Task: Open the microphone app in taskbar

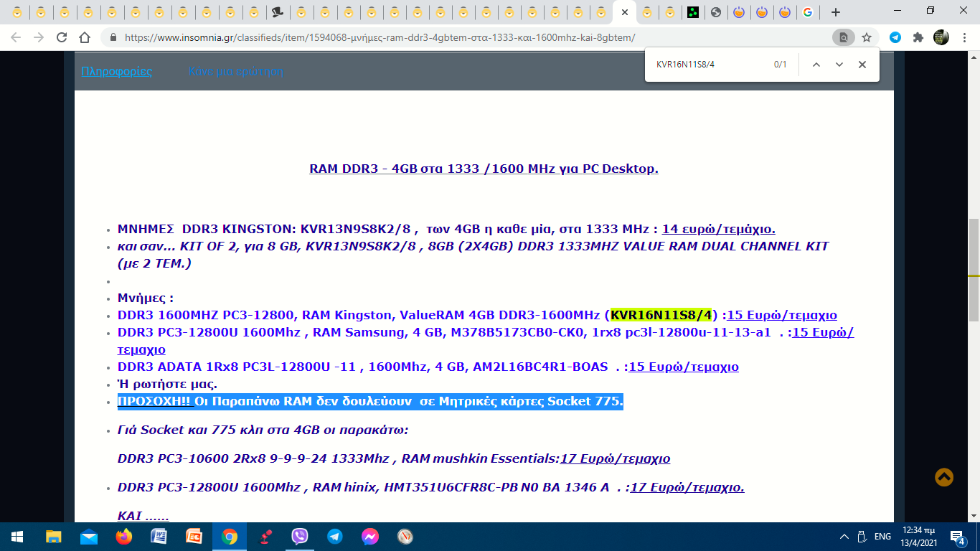Action: (x=265, y=537)
